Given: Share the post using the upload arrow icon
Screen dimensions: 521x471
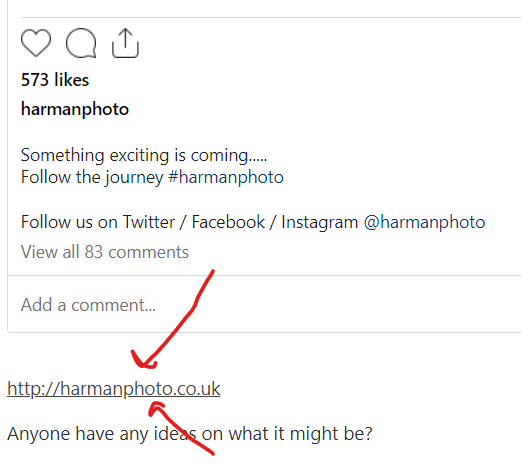Looking at the screenshot, I should [x=125, y=43].
